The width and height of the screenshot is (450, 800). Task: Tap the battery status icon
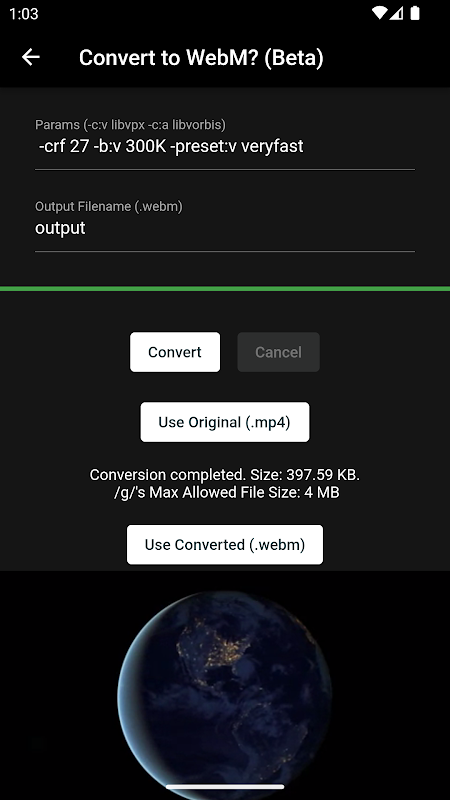[415, 13]
